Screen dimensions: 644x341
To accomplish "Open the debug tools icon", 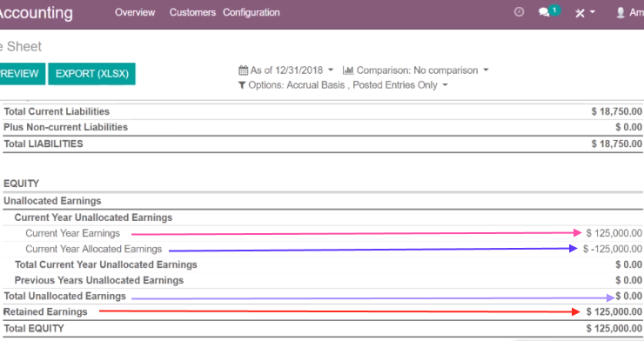I will [x=580, y=13].
